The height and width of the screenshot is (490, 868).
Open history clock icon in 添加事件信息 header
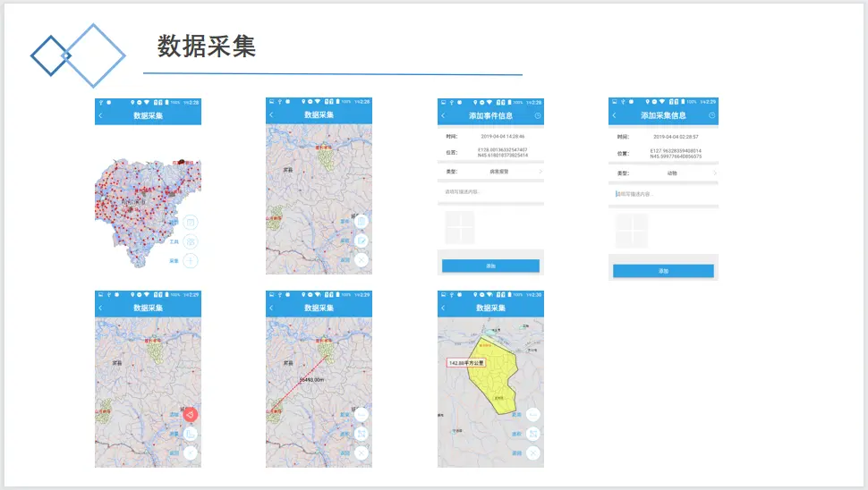[x=538, y=115]
